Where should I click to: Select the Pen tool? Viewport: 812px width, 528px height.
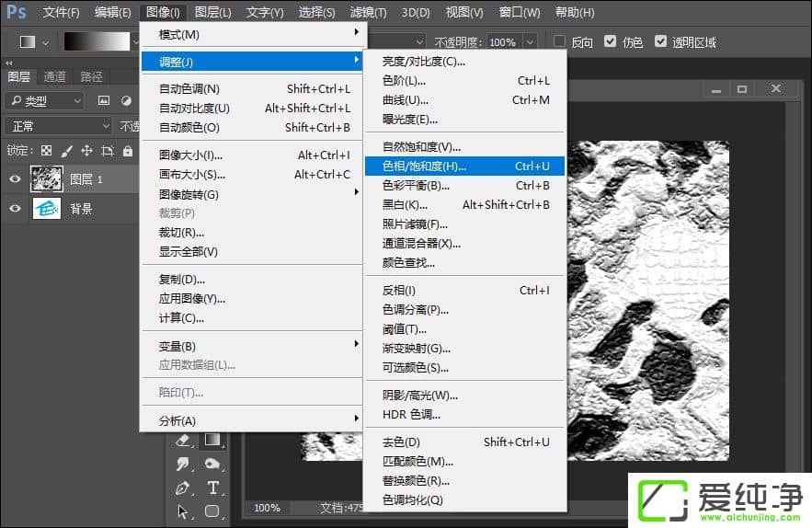click(x=182, y=488)
